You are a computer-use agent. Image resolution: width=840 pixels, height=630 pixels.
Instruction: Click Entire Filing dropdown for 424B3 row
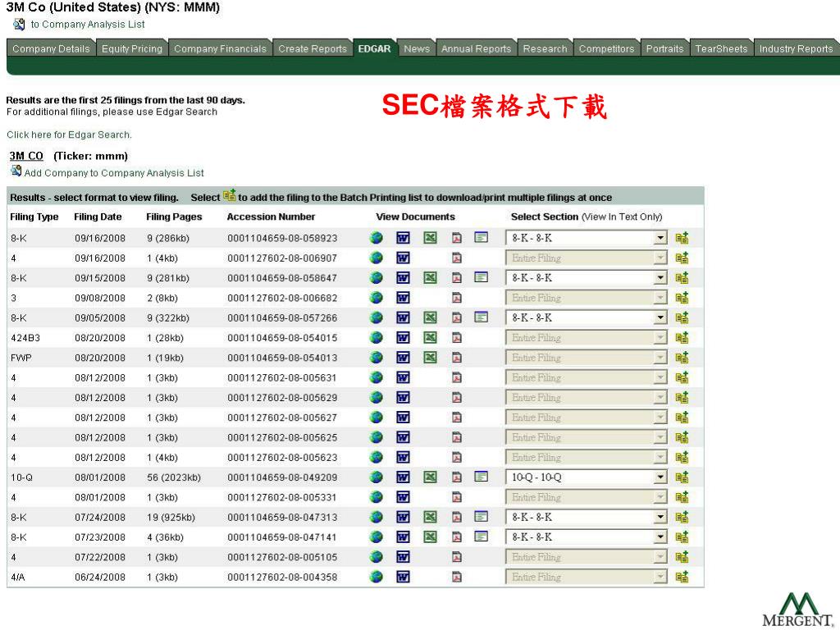[587, 337]
